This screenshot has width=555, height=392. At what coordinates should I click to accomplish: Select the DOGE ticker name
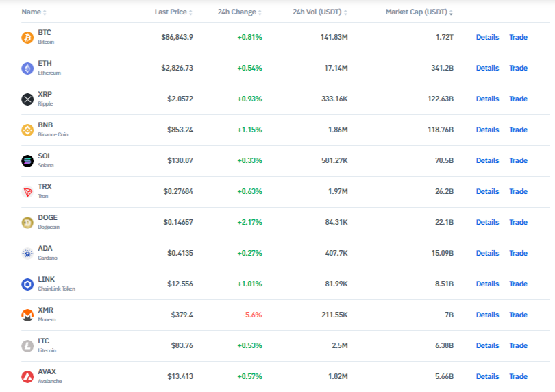pos(48,217)
